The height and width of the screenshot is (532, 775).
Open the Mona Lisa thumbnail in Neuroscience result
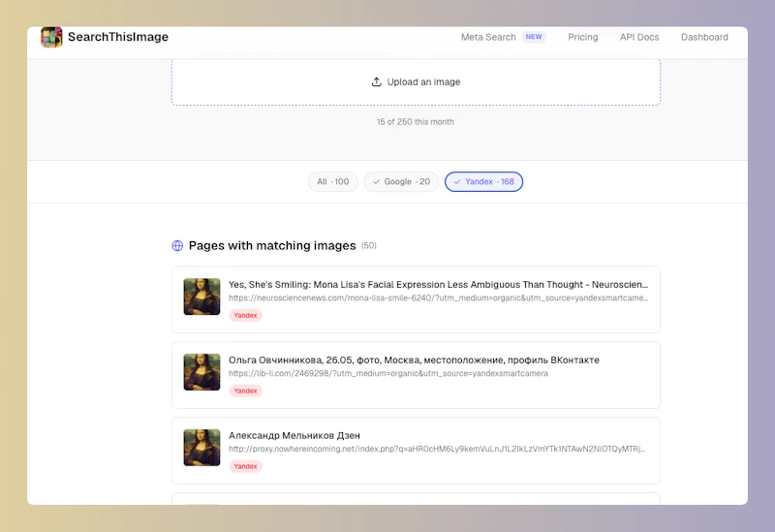pyautogui.click(x=201, y=297)
